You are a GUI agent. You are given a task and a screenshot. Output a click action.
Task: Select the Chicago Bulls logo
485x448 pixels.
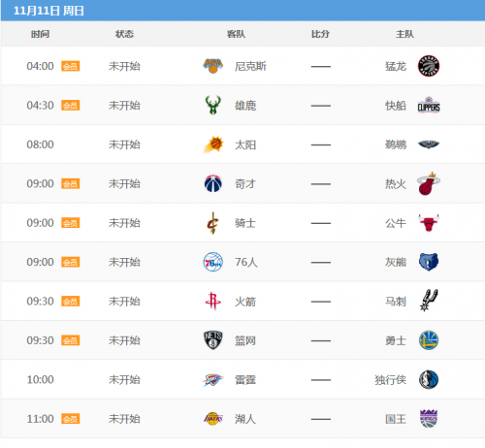(429, 223)
